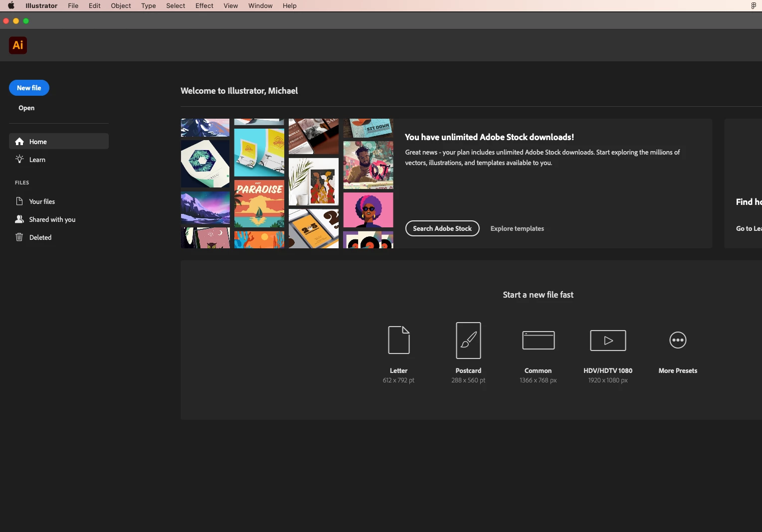Click the Shared with you person icon

click(19, 219)
